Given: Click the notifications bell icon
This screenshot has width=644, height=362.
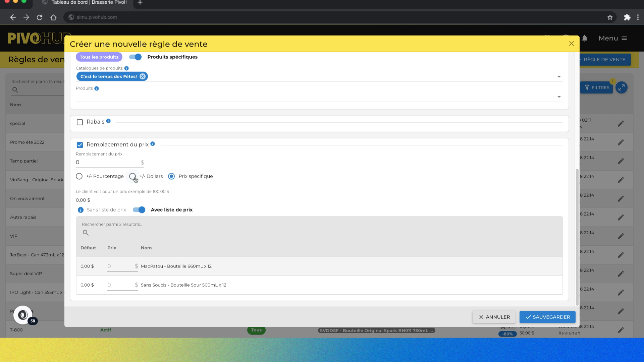Looking at the screenshot, I should pos(585,38).
